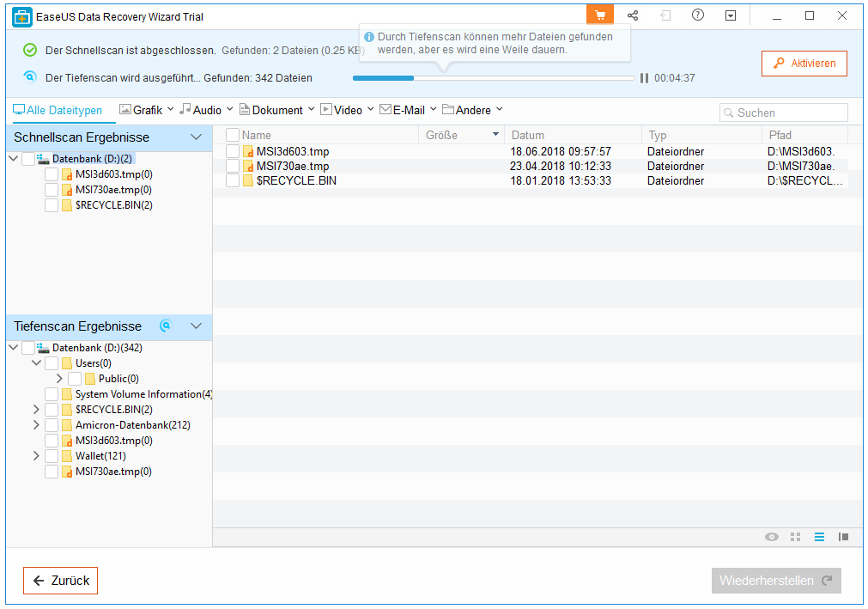The width and height of the screenshot is (868, 609).
Task: Check Datenbank (D:)(2) checkbox in Schnellscan tree
Action: pos(28,159)
